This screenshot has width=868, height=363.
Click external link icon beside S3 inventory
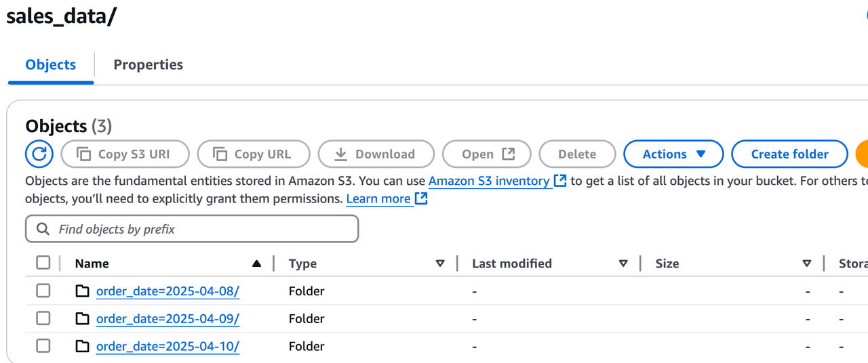(x=559, y=181)
